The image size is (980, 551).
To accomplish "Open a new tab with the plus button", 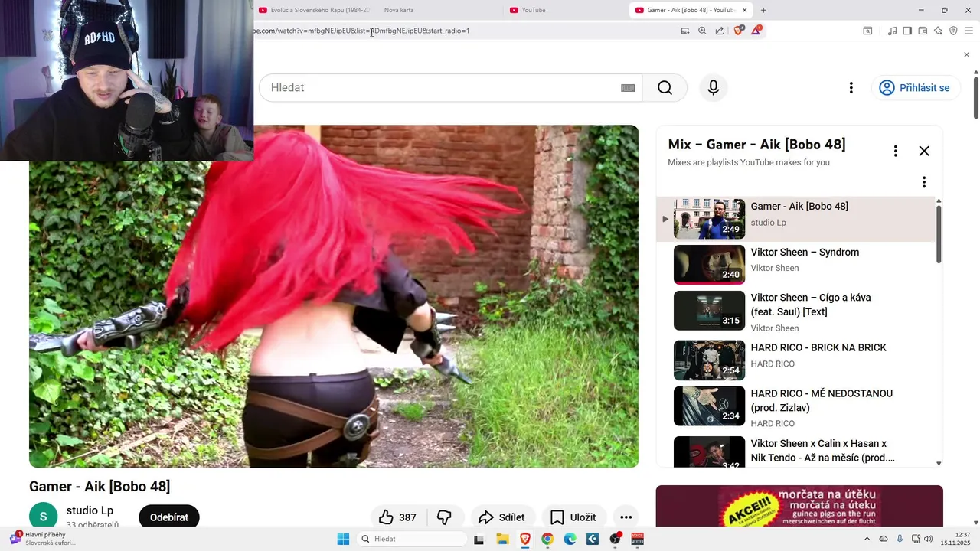I will click(763, 10).
